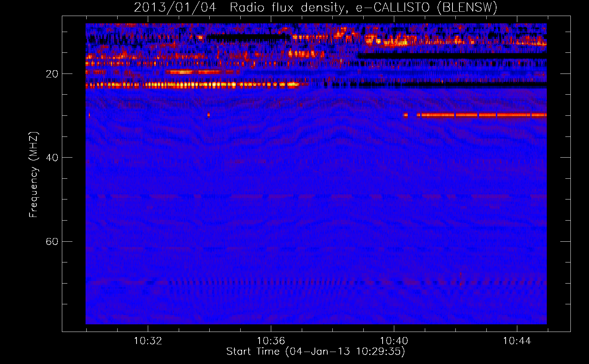Click the '10:44' time tick label

517,341
